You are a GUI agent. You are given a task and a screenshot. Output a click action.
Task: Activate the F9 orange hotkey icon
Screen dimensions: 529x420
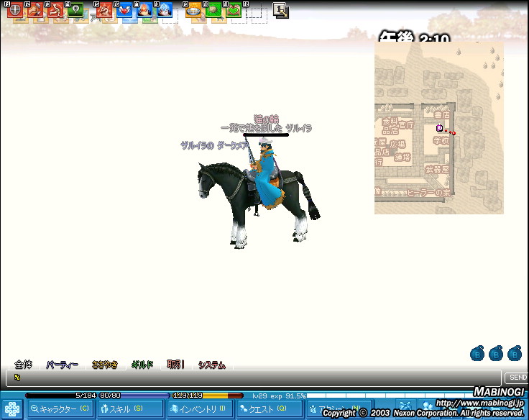click(x=193, y=10)
